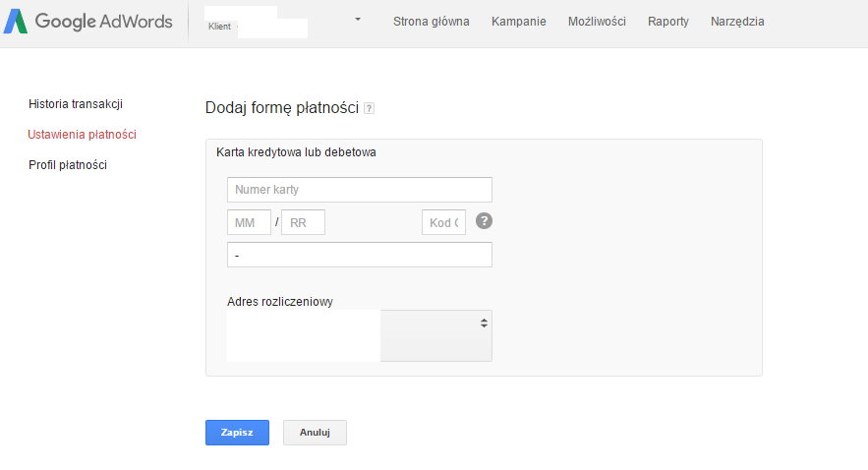
Task: Open help icon next to Dodaj formę płatności
Action: click(370, 108)
